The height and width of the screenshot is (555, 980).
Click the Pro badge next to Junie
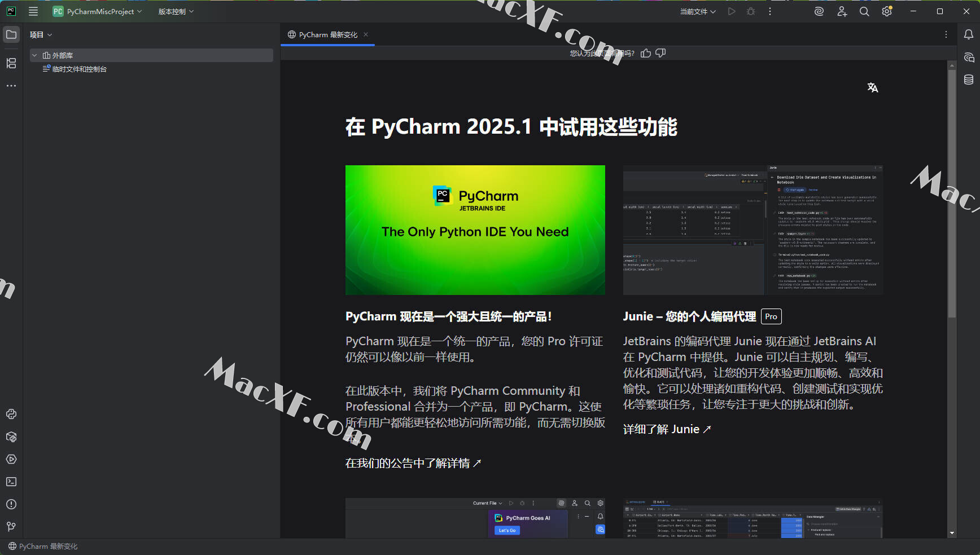tap(771, 316)
